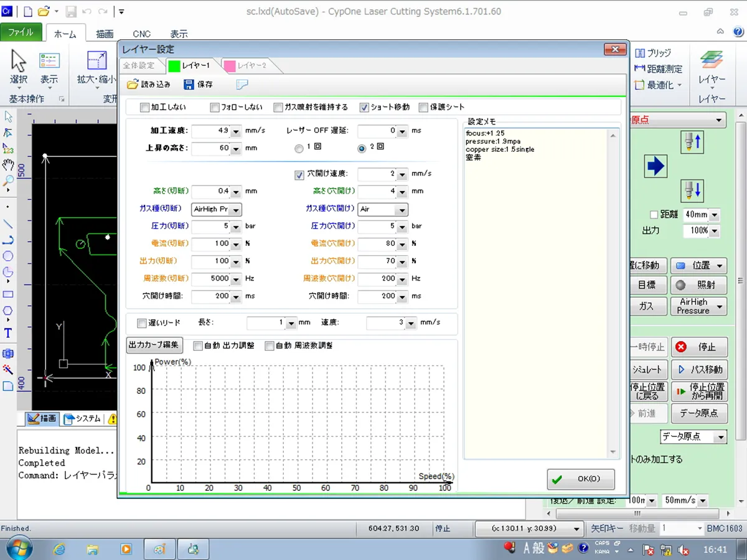The image size is (747, 560).
Task: Click the 出力カーブ編集 button
Action: click(x=154, y=345)
